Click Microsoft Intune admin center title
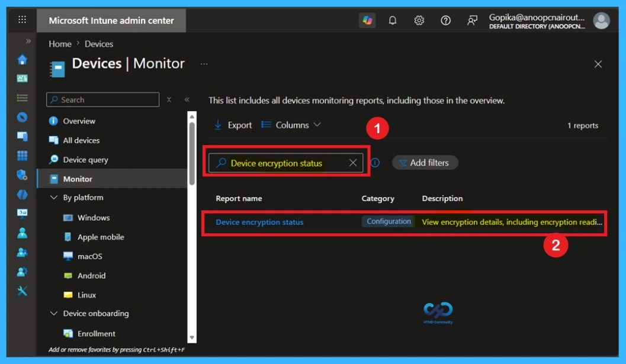Viewport: 626px width, 364px height. click(111, 20)
